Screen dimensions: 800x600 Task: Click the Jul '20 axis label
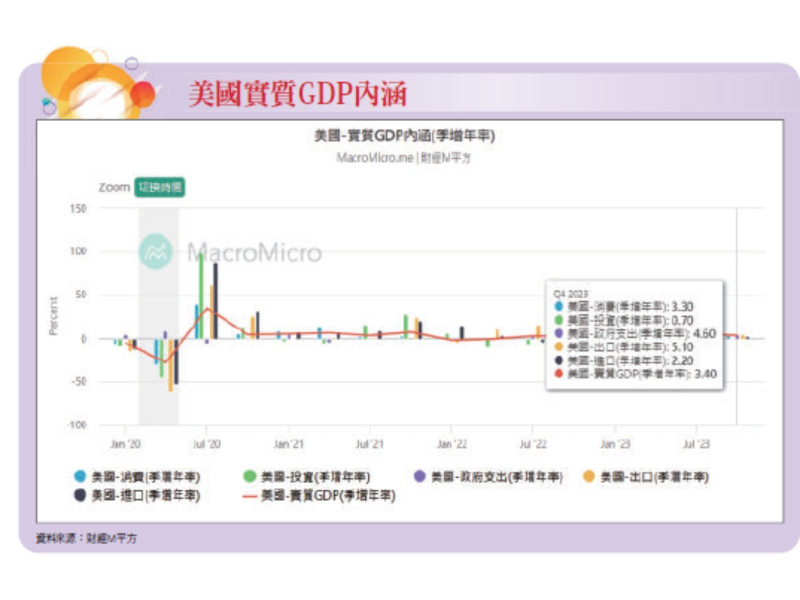[x=207, y=444]
